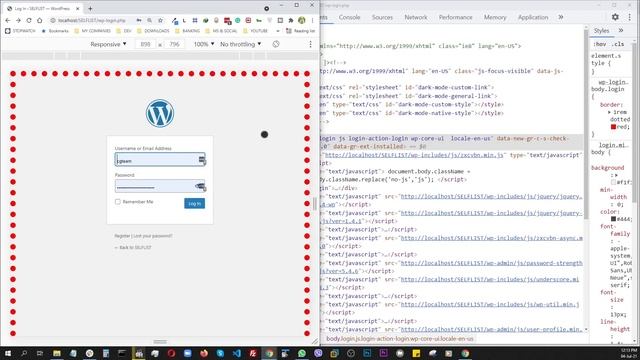The width and height of the screenshot is (640, 360).
Task: Open the bookmarks bar overflow chevron
Action: 278,31
